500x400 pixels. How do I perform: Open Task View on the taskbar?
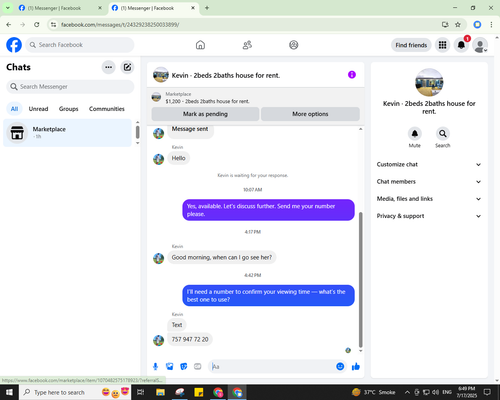[141, 392]
